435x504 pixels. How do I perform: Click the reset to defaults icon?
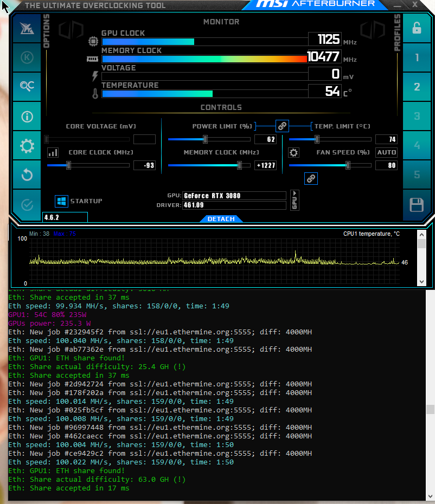coord(27,175)
